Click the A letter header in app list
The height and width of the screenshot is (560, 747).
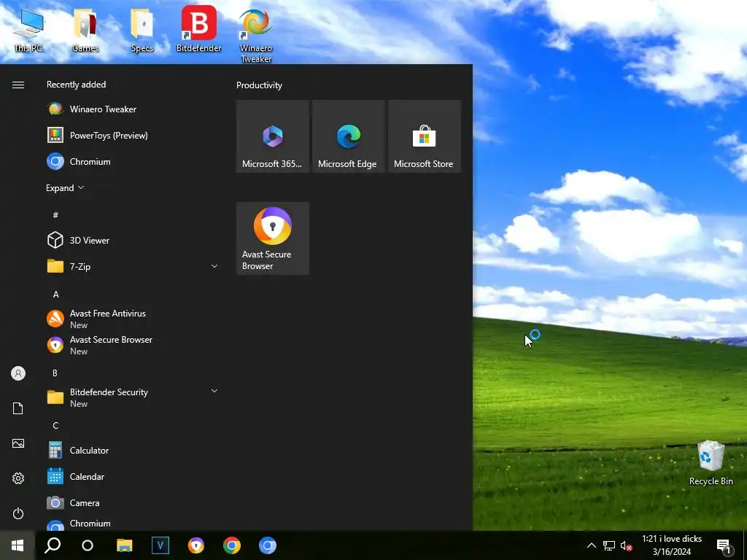[55, 295]
